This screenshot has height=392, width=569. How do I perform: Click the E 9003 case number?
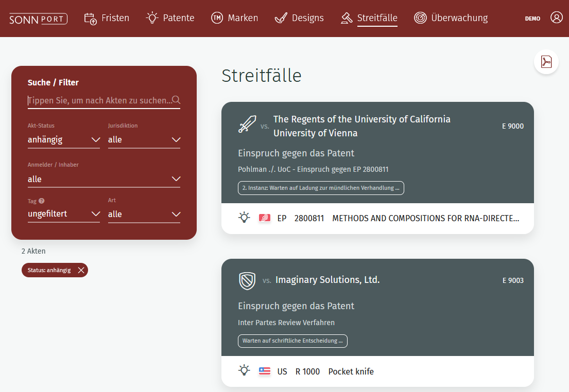pos(513,280)
